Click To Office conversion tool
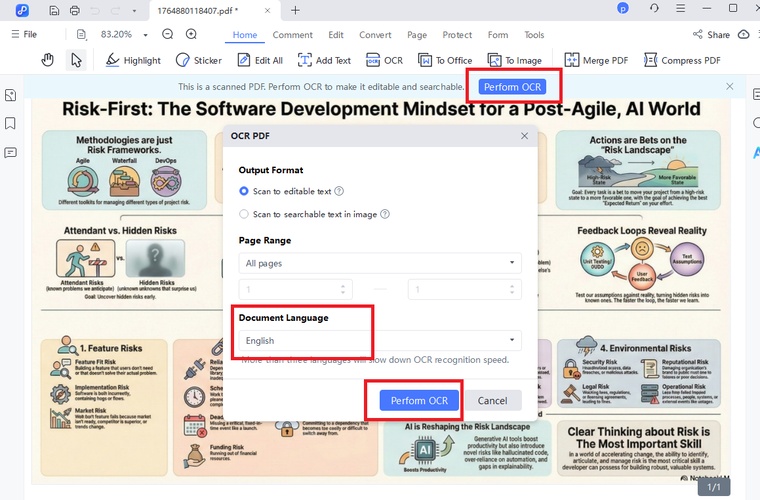The height and width of the screenshot is (500, 760). coord(445,61)
